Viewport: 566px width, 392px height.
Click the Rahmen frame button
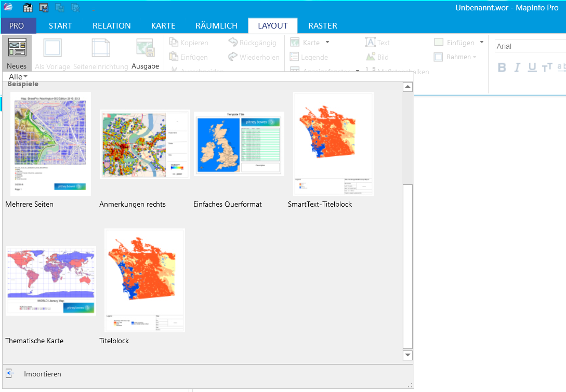click(x=452, y=57)
